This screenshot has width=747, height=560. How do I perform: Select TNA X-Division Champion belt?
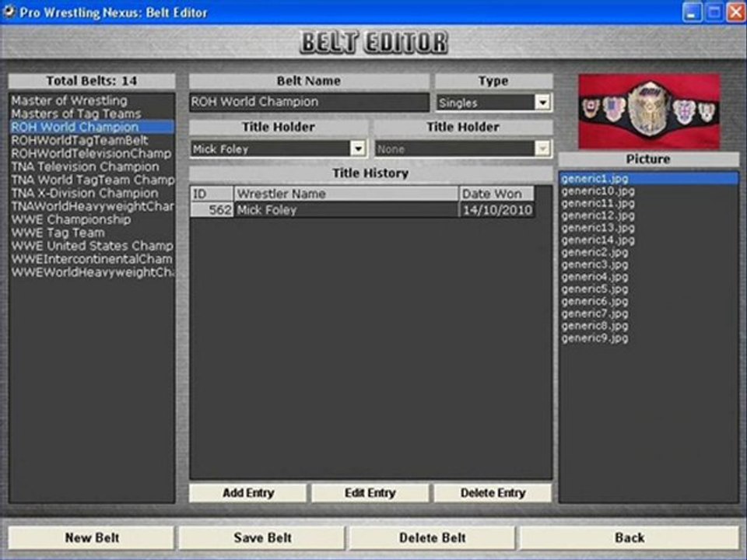92,194
